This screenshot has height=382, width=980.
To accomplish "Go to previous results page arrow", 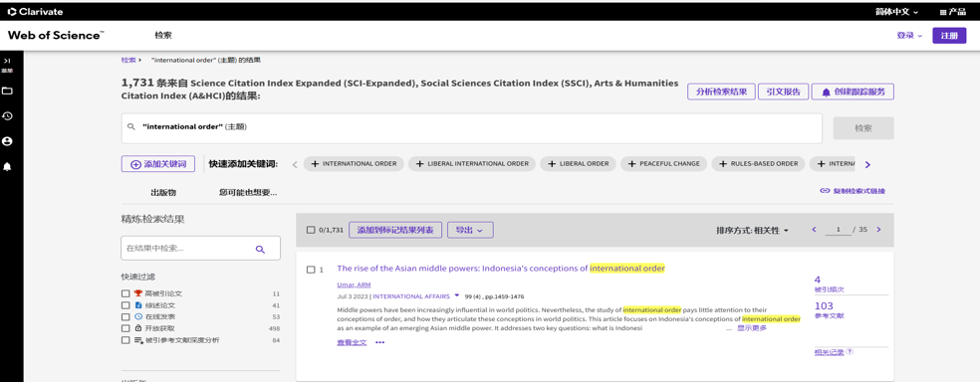I will point(815,230).
